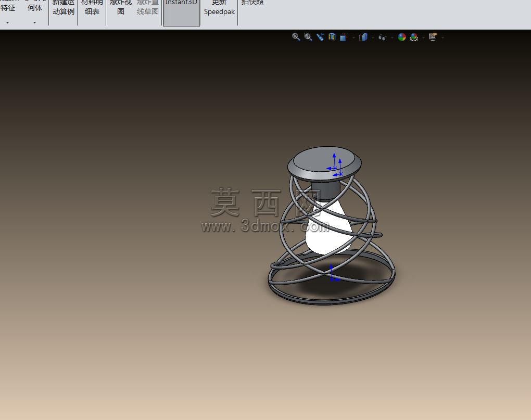
Task: Click the Display Style cube icon
Action: 363,37
